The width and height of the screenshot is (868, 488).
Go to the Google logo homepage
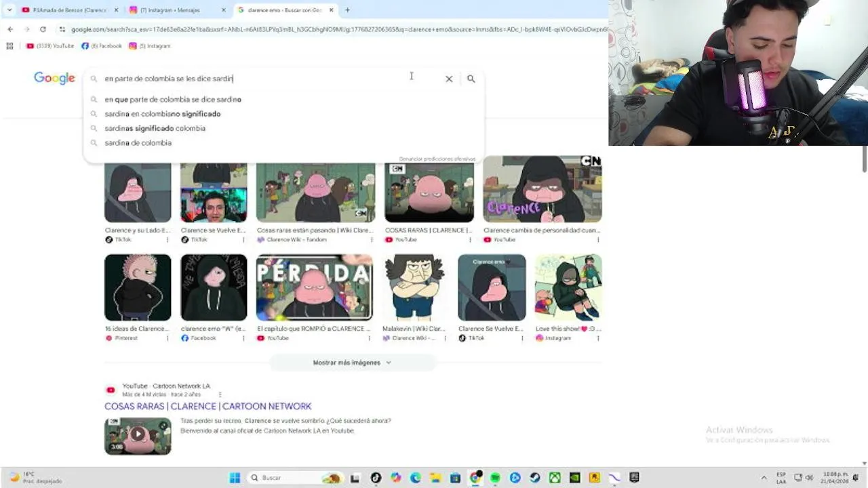coord(54,78)
